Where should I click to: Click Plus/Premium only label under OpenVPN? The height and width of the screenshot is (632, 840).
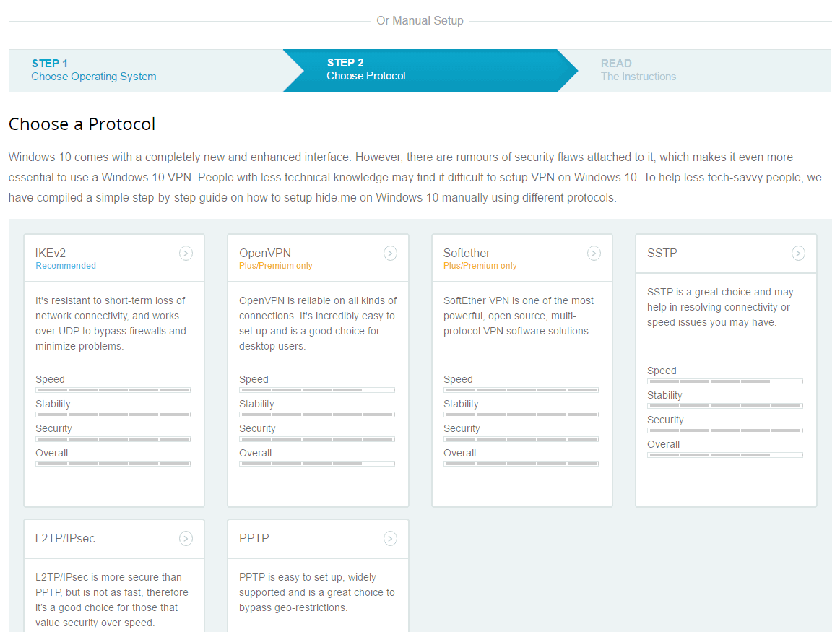pos(275,266)
